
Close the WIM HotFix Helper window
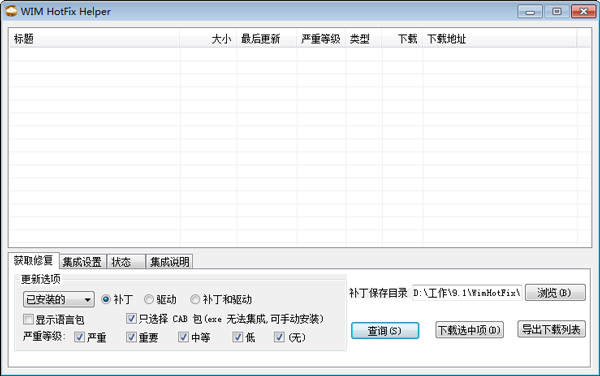click(584, 11)
